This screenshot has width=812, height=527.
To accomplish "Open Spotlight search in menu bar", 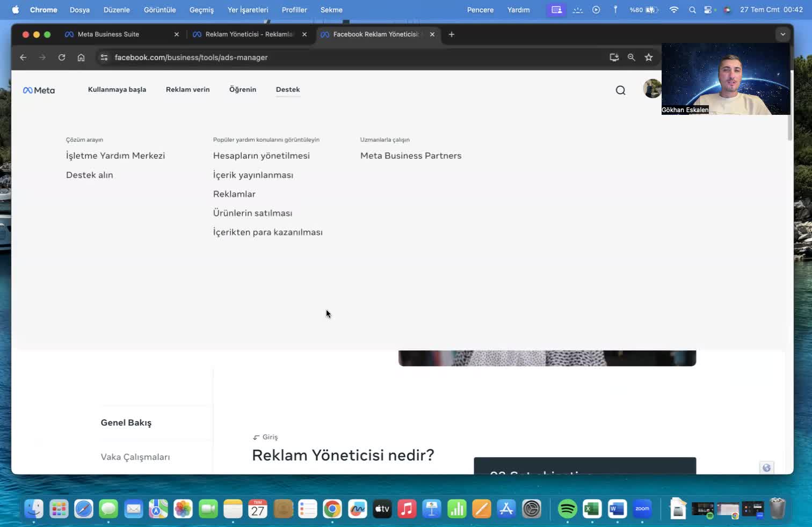I will pos(692,10).
